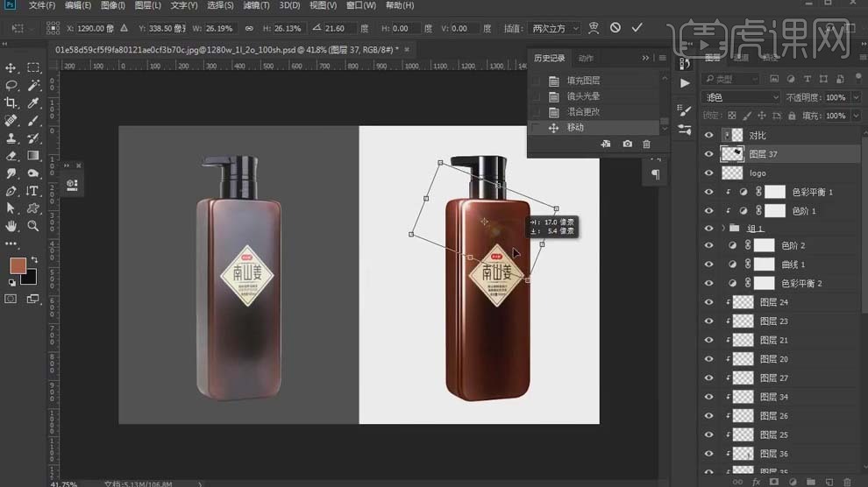Hide the logo layer
The width and height of the screenshot is (868, 487).
click(709, 173)
